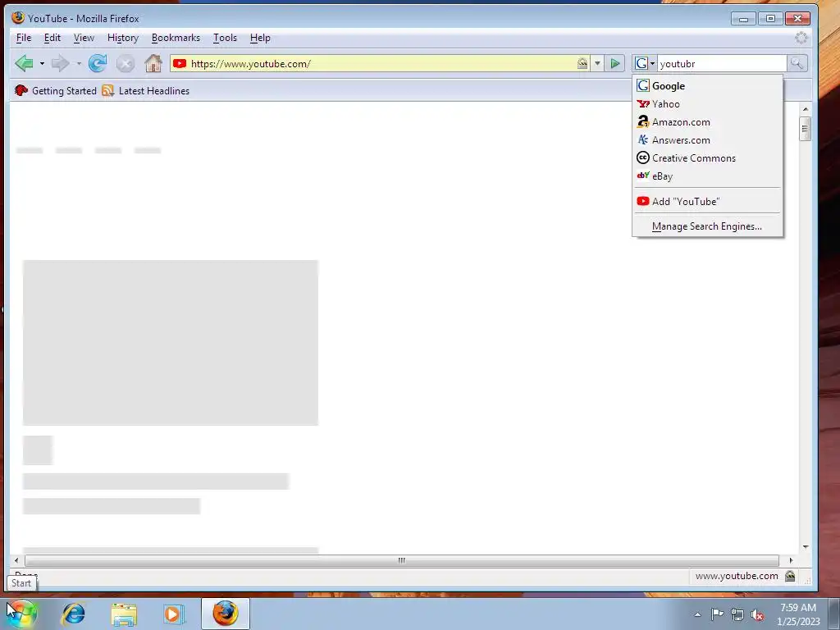This screenshot has height=630, width=840.
Task: Open the taskbar clock showing 7:59 AM
Action: [x=797, y=614]
